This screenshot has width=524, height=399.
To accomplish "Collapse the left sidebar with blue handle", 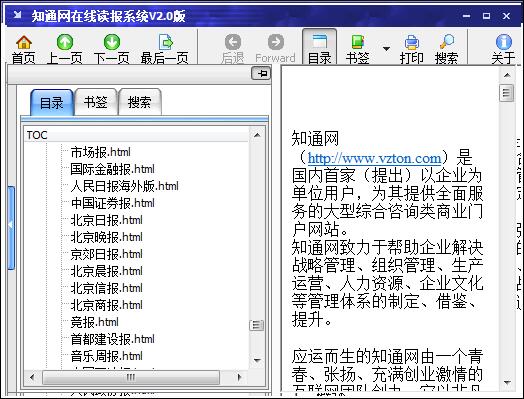I will coord(11,228).
